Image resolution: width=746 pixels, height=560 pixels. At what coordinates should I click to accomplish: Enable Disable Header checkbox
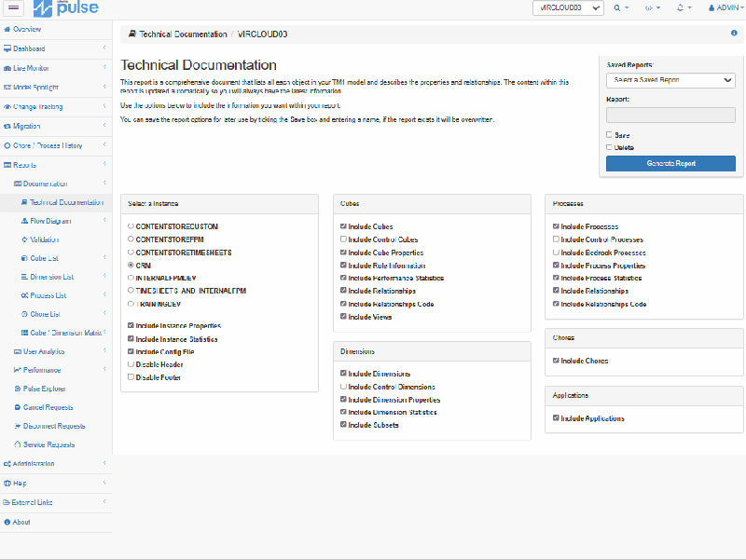[x=131, y=364]
